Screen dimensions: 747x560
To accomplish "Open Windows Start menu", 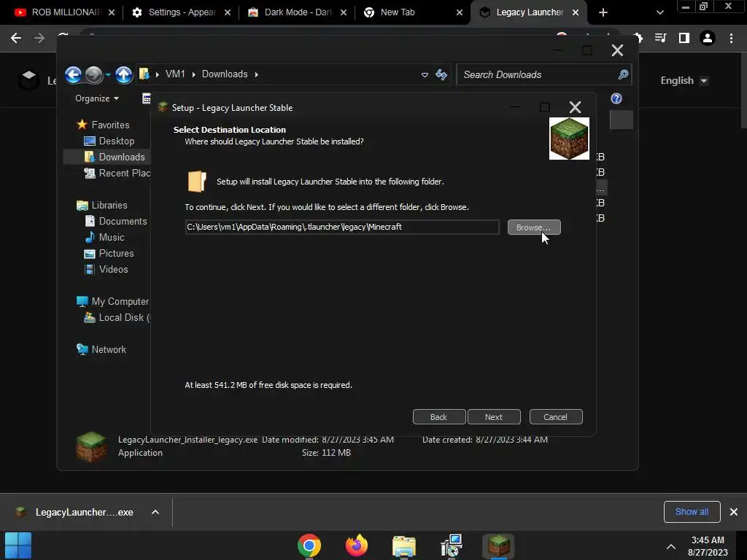I will pyautogui.click(x=18, y=545).
